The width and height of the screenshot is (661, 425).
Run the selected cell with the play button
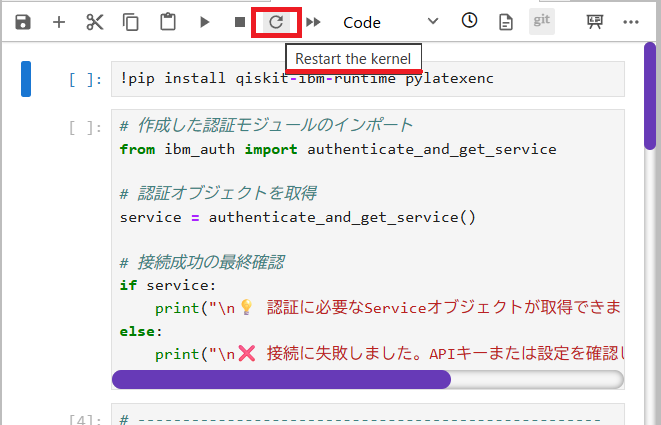(204, 21)
